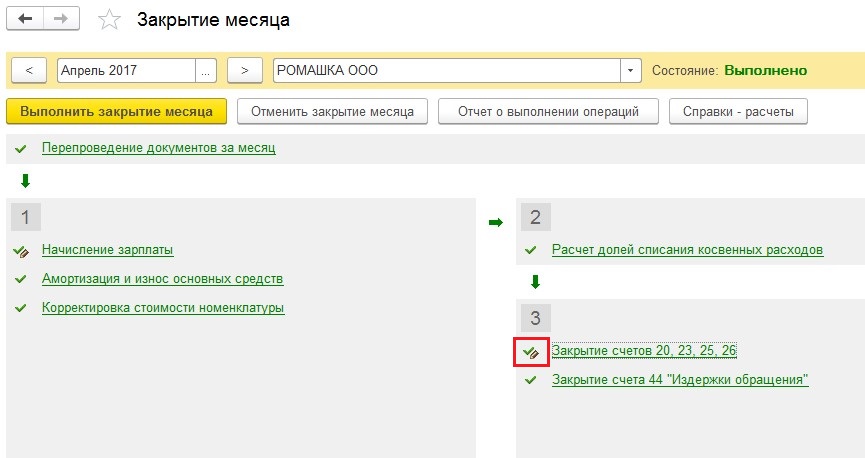Switch to previous month with '<' button

(x=29, y=71)
